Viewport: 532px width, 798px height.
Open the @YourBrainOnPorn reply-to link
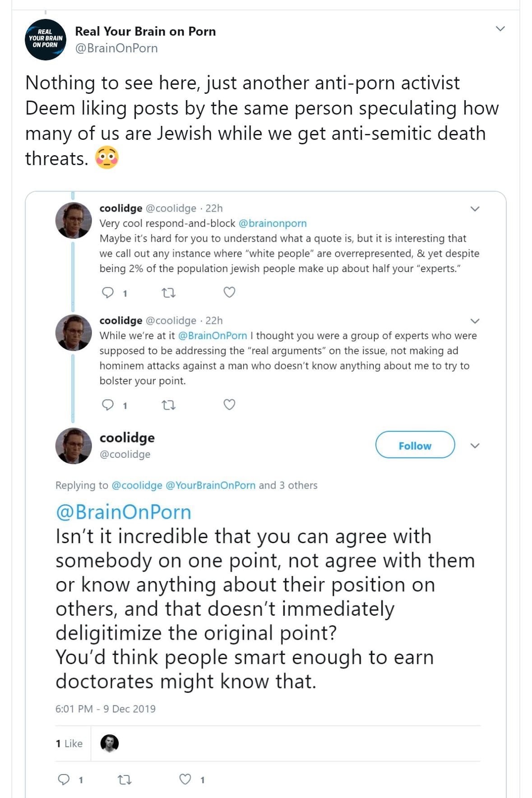[x=210, y=485]
